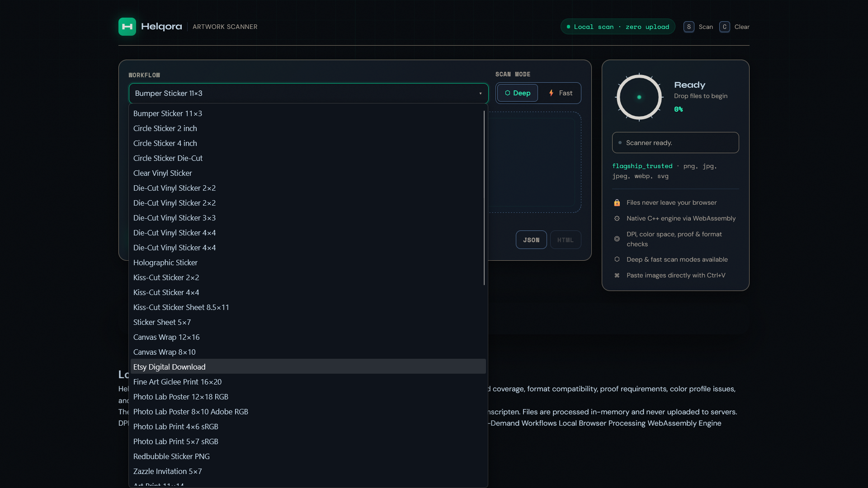The height and width of the screenshot is (488, 868).
Task: Choose Circle Sticker Die-Cut option
Action: [308, 158]
